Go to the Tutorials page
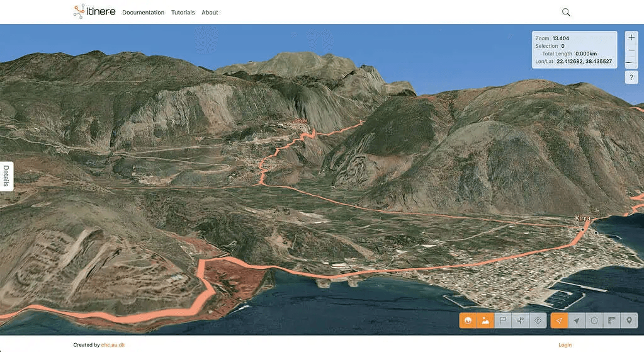 (x=183, y=13)
